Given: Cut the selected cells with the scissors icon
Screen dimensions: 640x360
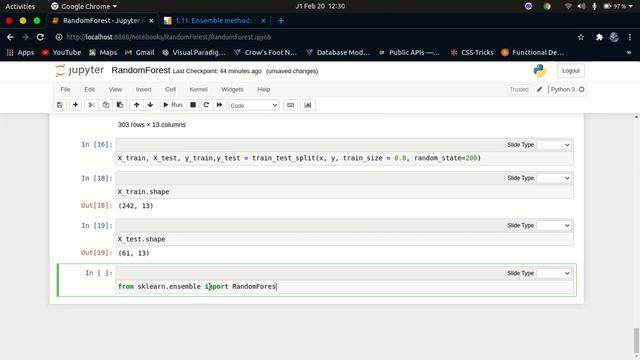Looking at the screenshot, I should pyautogui.click(x=91, y=105).
